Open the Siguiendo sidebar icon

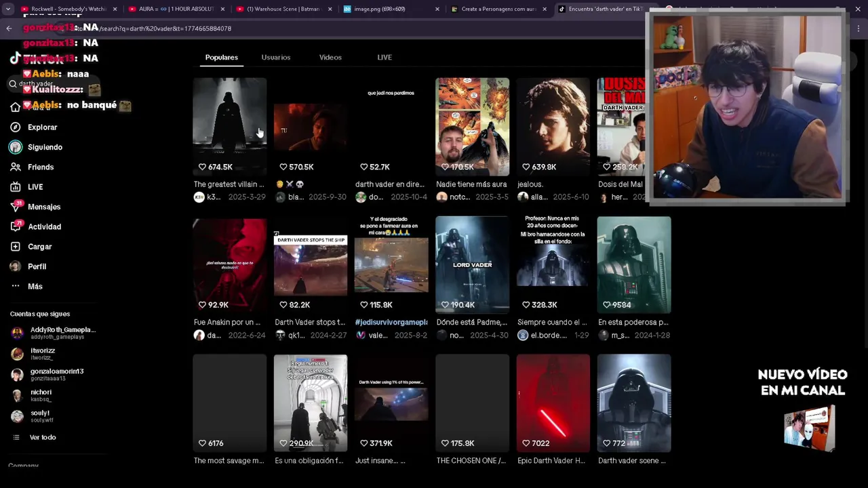tap(16, 147)
